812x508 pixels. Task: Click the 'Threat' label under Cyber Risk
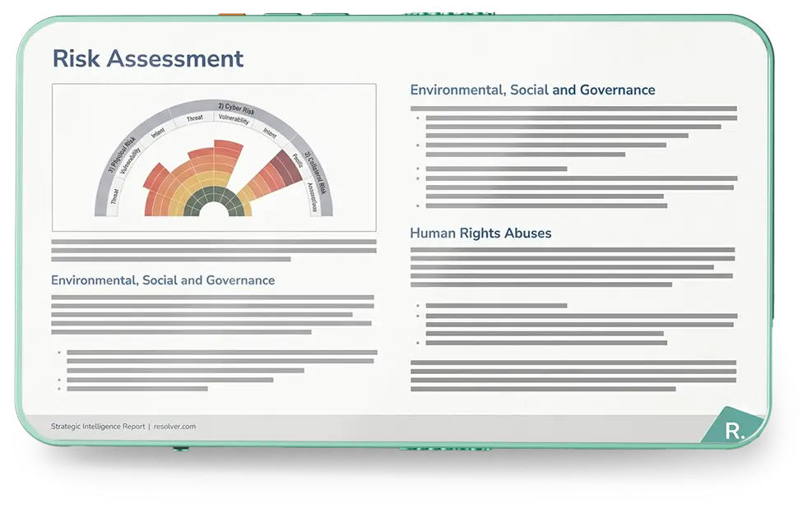[195, 118]
